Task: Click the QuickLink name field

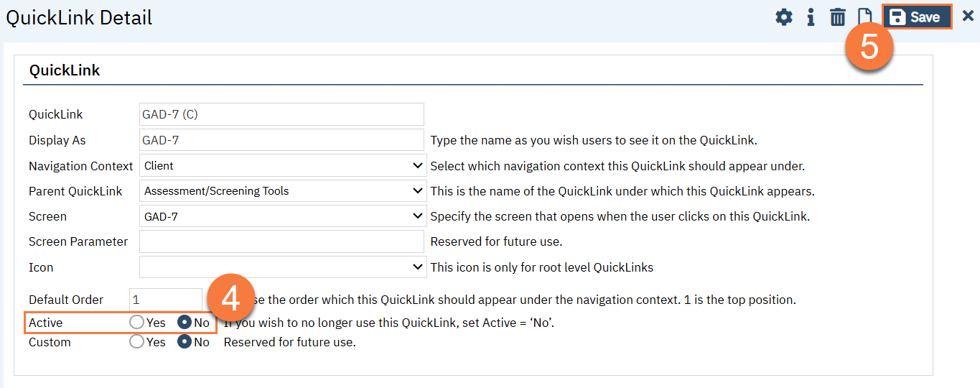Action: pos(281,114)
